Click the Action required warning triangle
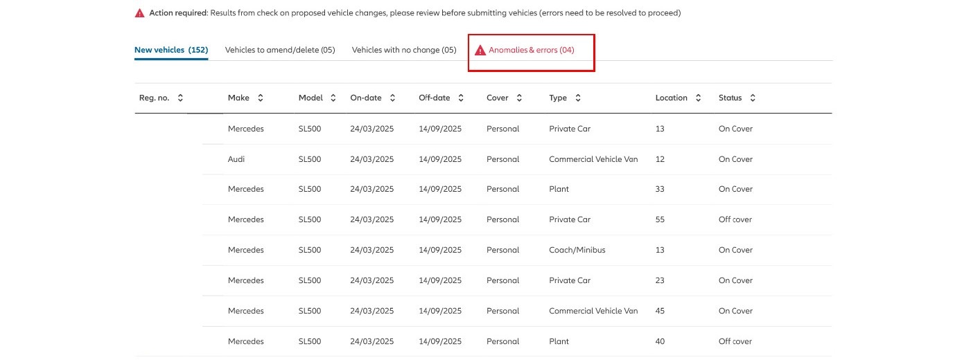This screenshot has height=362, width=980. pos(140,13)
